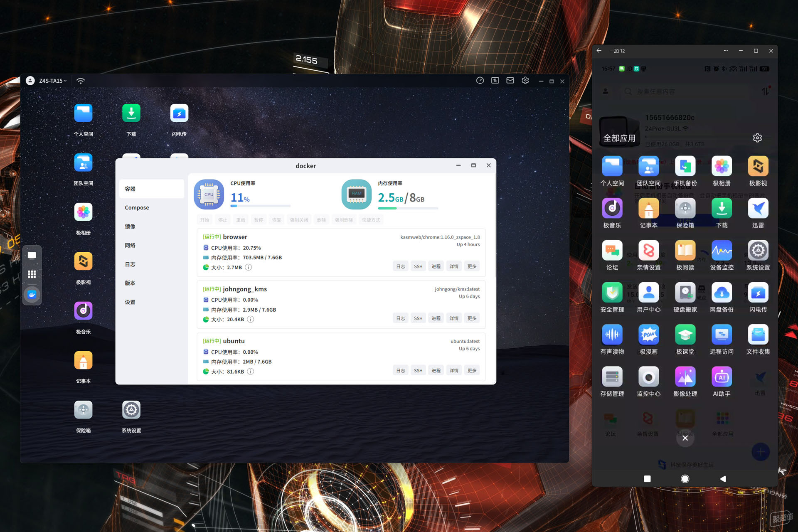This screenshot has height=532, width=798.
Task: Show info for browser container size
Action: click(x=248, y=267)
